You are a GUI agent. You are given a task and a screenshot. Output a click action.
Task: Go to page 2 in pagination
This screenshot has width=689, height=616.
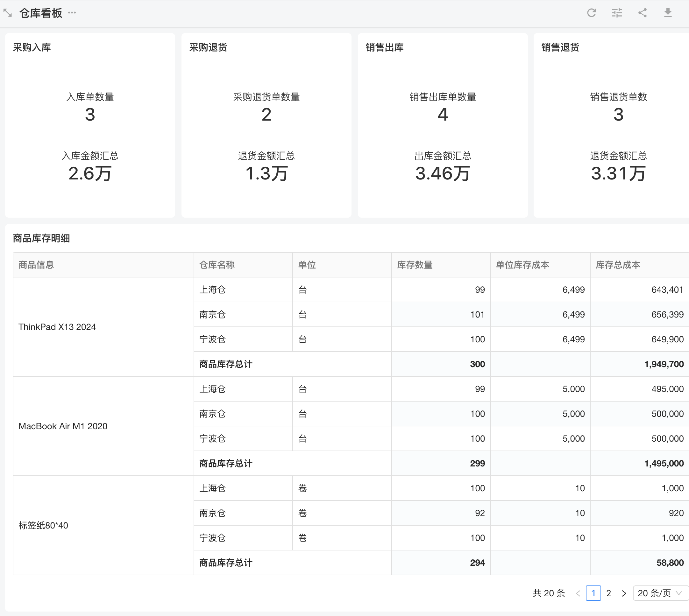click(609, 593)
